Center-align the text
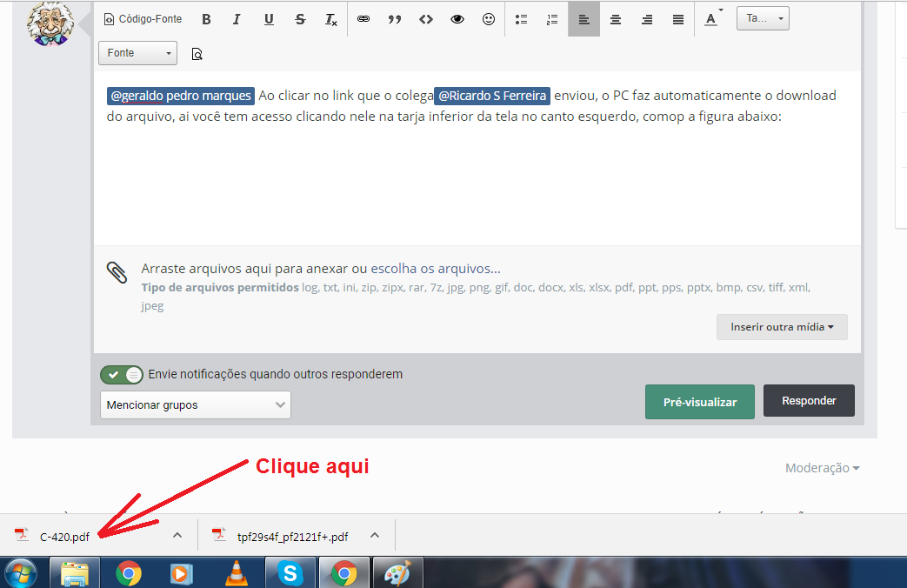The height and width of the screenshot is (588, 907). pyautogui.click(x=616, y=19)
